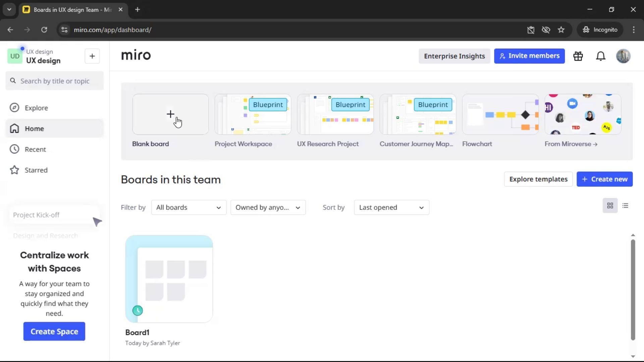Open the user profile avatar
This screenshot has width=644, height=362.
pyautogui.click(x=623, y=56)
